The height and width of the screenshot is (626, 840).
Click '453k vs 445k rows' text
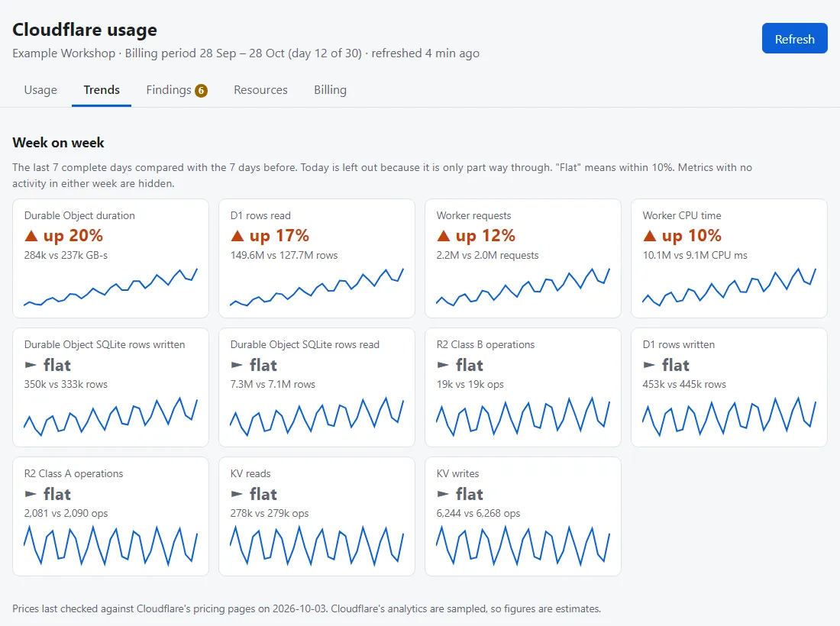tap(684, 385)
